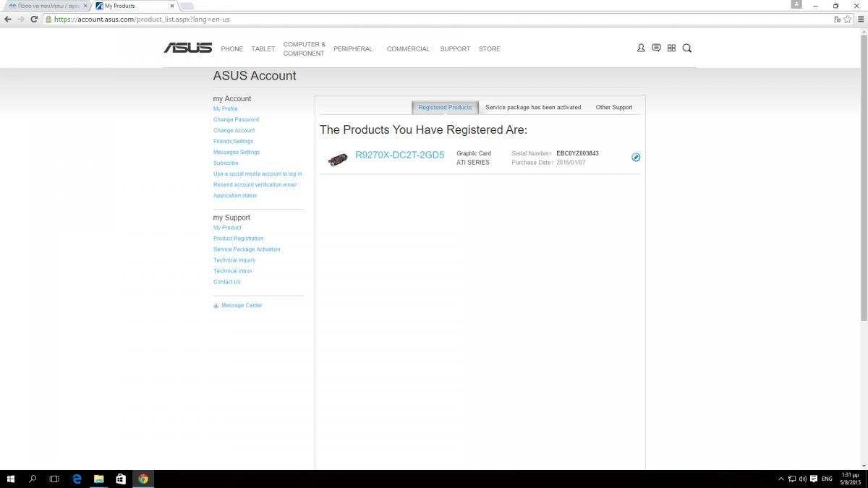Reload the page with the refresh icon
Screen dimensions: 868x488
(x=34, y=20)
